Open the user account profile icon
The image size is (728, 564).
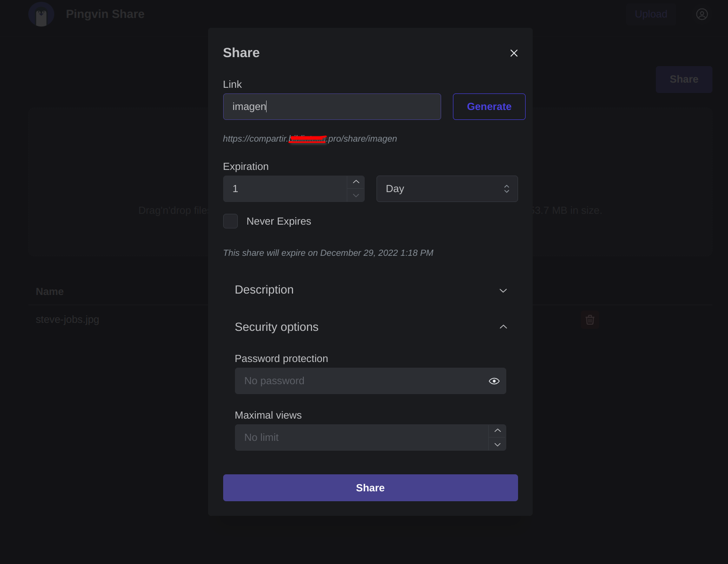click(702, 14)
